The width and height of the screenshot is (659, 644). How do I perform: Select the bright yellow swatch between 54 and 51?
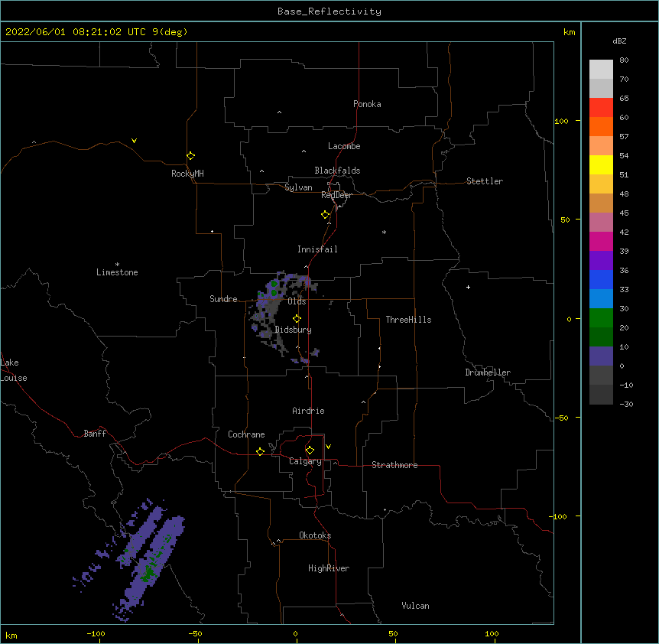tap(601, 164)
